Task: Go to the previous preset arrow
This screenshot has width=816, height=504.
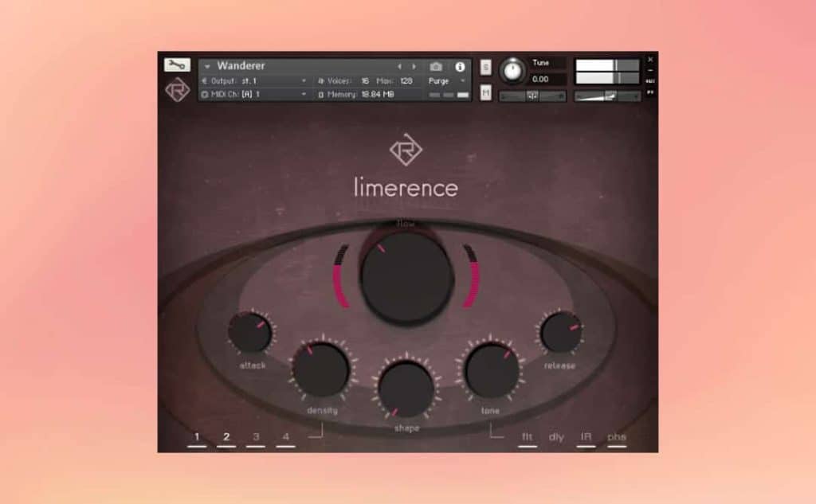Action: [x=400, y=67]
